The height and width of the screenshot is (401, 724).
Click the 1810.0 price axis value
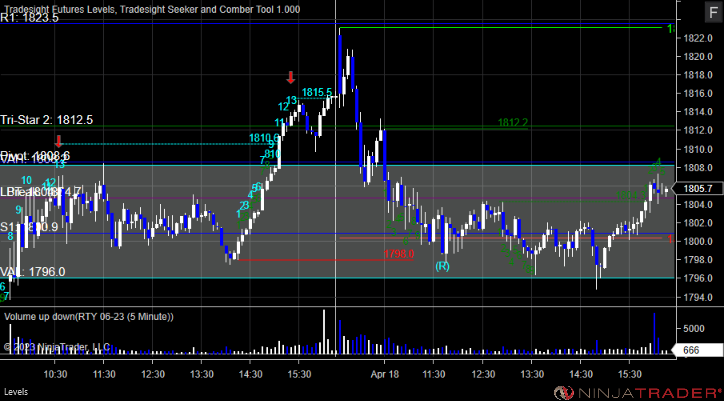[697, 149]
